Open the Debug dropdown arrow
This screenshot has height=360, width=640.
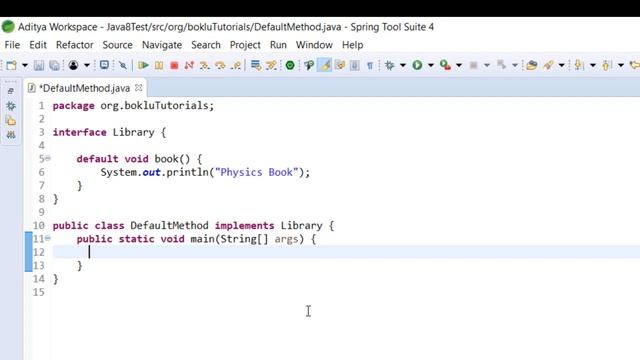403,65
